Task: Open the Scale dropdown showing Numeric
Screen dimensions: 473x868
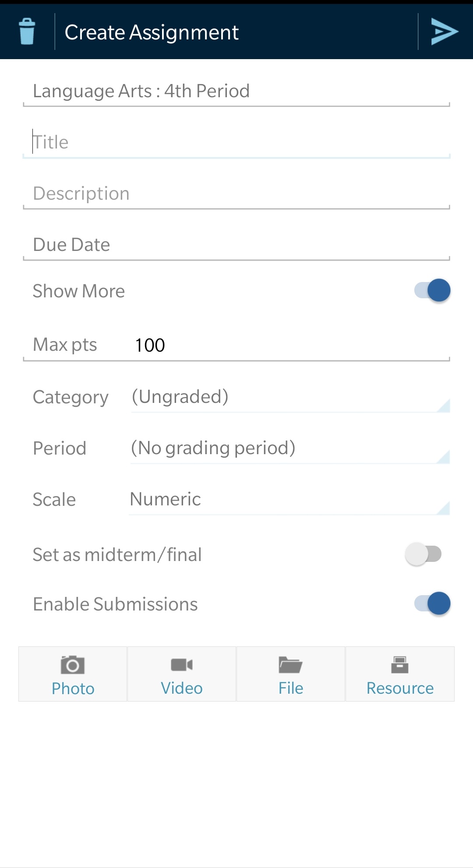Action: (289, 500)
